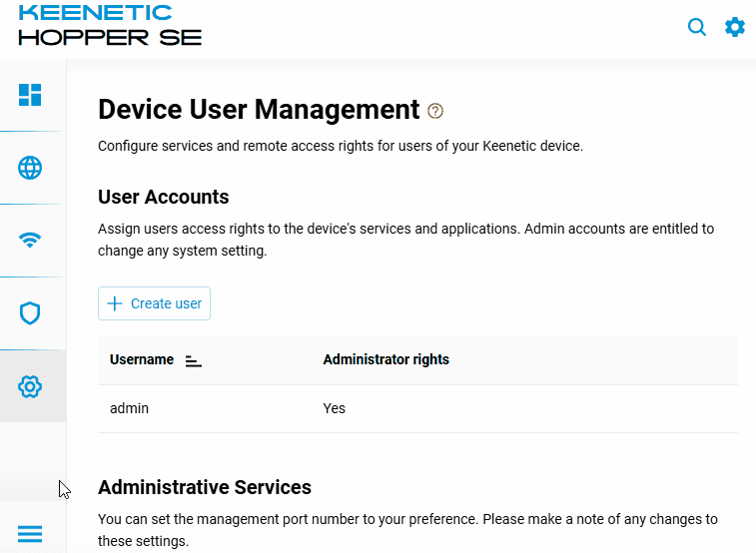Image resolution: width=756 pixels, height=553 pixels.
Task: Click the Administrator rights column header
Action: coord(385,359)
